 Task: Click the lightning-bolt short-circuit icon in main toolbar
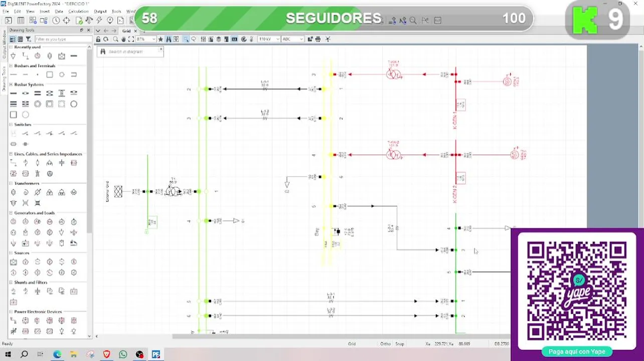pos(99,21)
